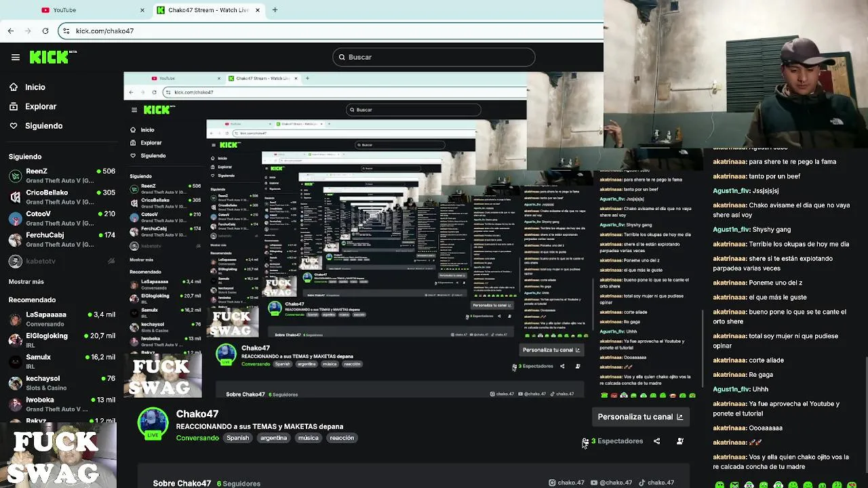Select YouTube tab in the first nested browser
Viewport: 868px width, 488px height.
pyautogui.click(x=187, y=78)
